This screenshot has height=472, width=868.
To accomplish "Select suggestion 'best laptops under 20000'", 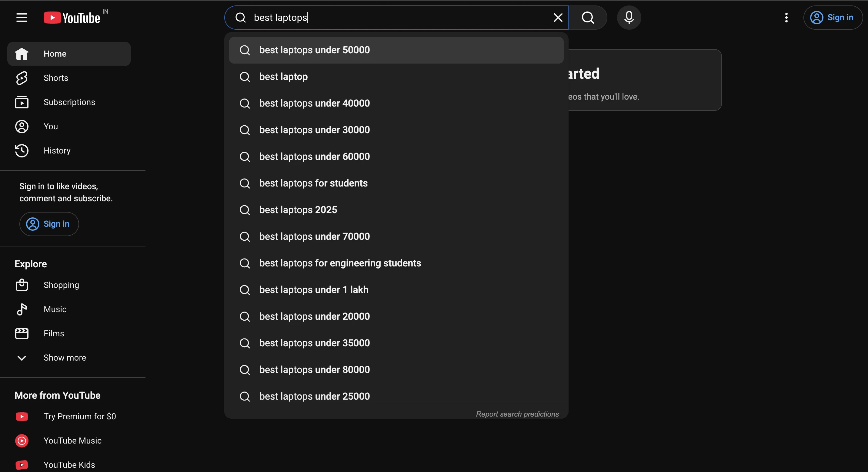I will [396, 316].
